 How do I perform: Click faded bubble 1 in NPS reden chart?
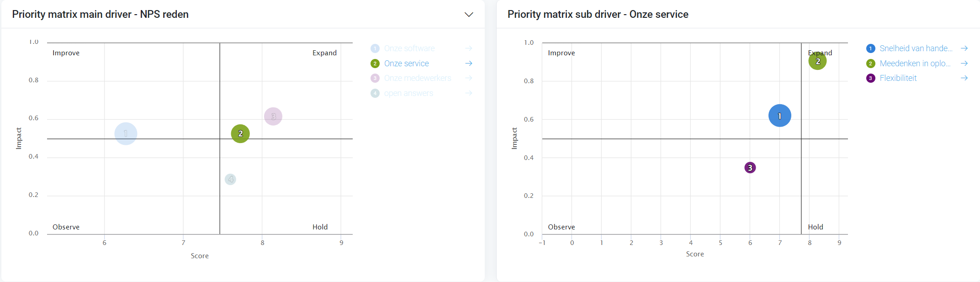(x=126, y=134)
